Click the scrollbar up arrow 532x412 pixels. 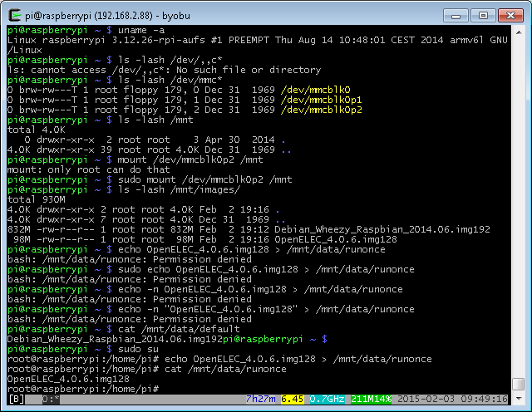[519, 32]
